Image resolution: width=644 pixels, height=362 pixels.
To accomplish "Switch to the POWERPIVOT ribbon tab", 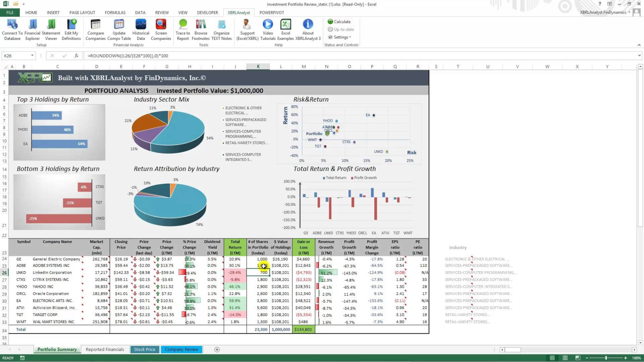I will click(x=272, y=12).
